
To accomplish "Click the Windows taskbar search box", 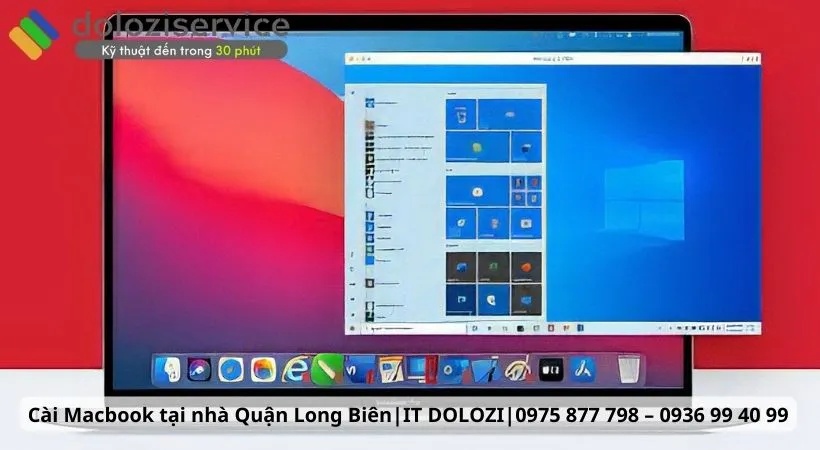I will (414, 329).
